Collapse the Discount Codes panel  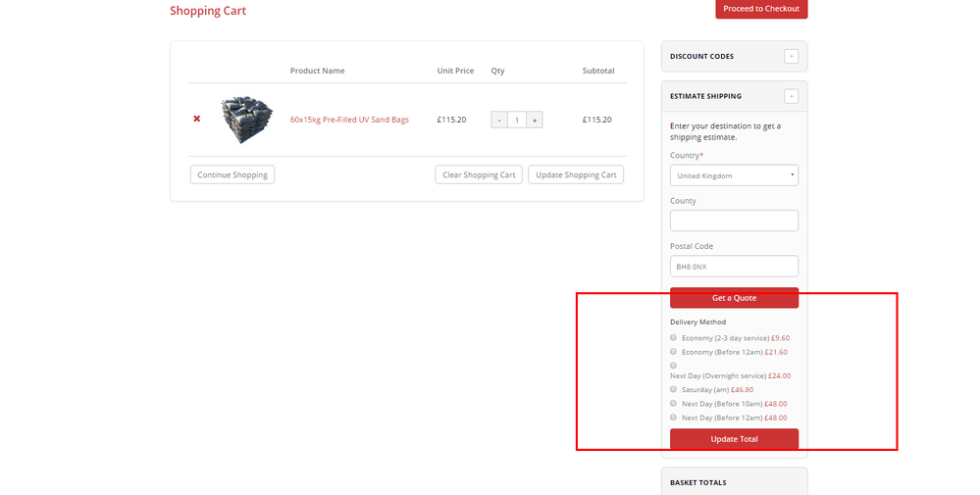(x=791, y=57)
